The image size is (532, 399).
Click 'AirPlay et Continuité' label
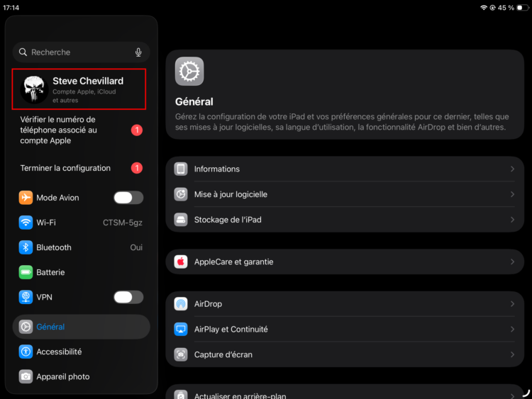click(231, 329)
